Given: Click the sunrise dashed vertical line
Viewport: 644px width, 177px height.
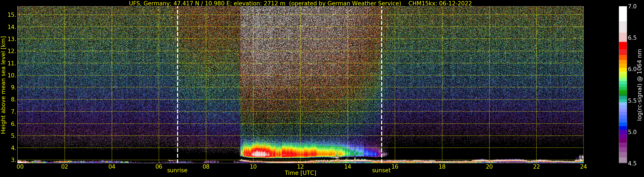Looking at the screenshot, I should 177,85.
